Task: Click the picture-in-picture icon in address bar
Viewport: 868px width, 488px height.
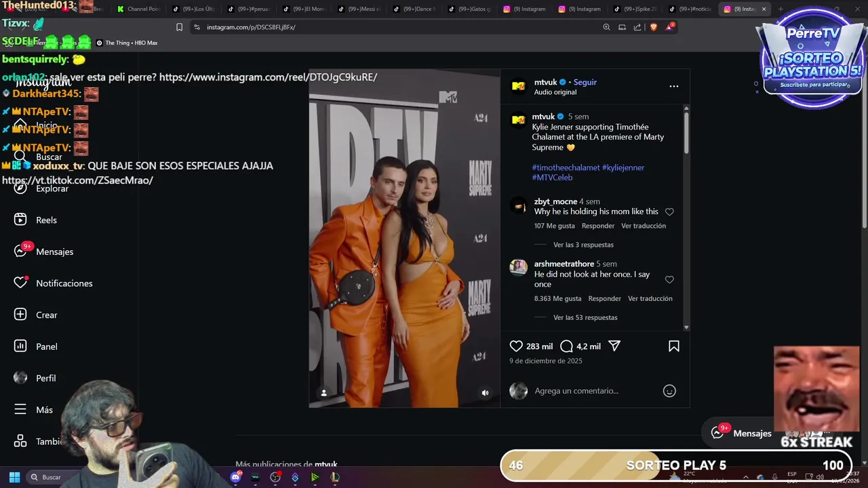Action: 622,27
